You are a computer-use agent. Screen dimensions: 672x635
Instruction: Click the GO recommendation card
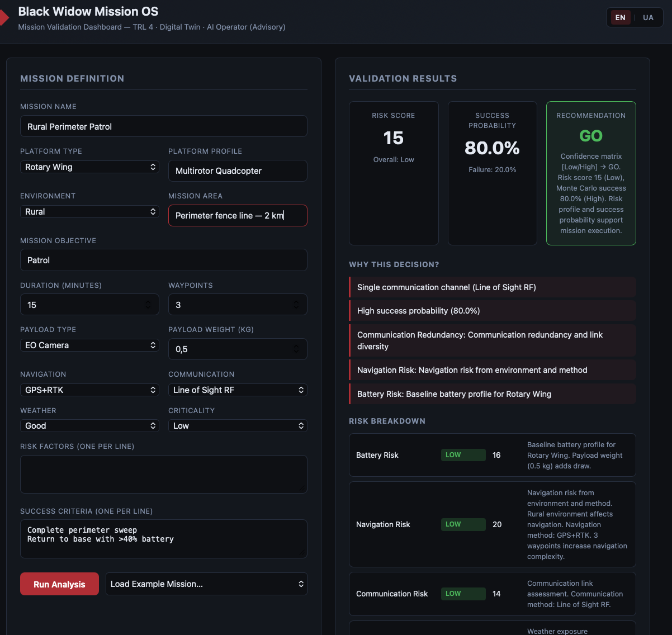591,173
